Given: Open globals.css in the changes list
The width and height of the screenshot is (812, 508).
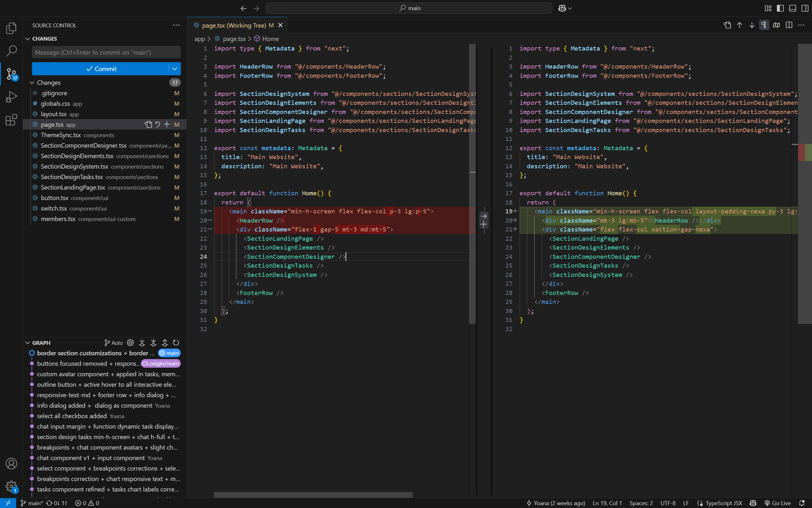Looking at the screenshot, I should [104, 104].
